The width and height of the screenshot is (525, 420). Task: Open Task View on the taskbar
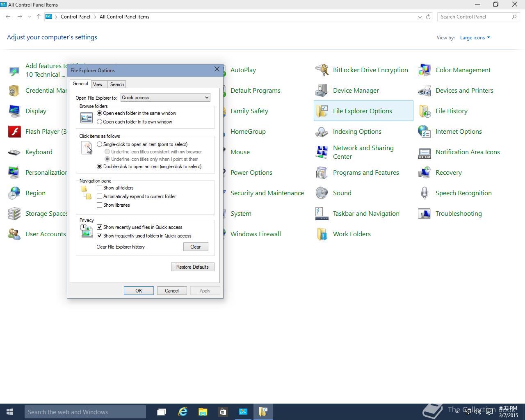click(162, 412)
